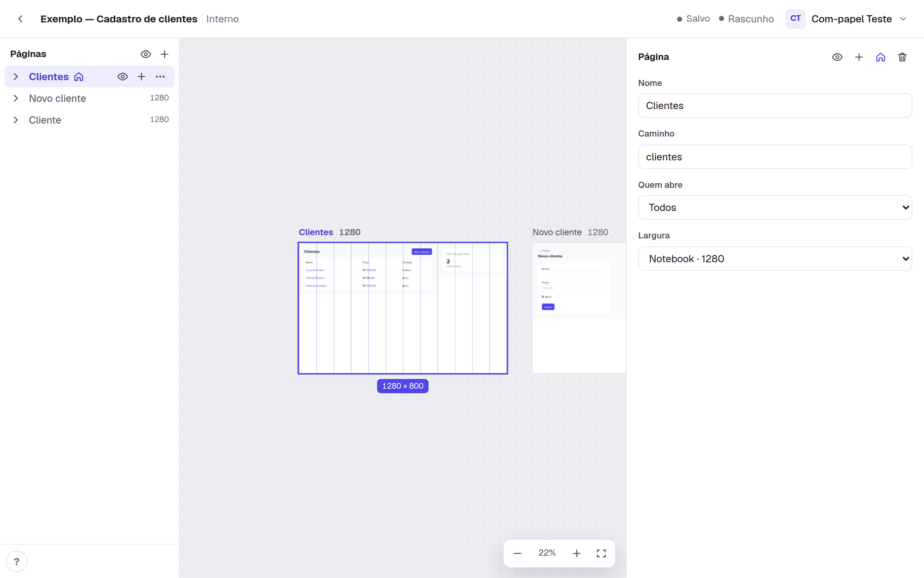The width and height of the screenshot is (924, 578).
Task: Click the fit-to-screen icon
Action: (x=601, y=553)
